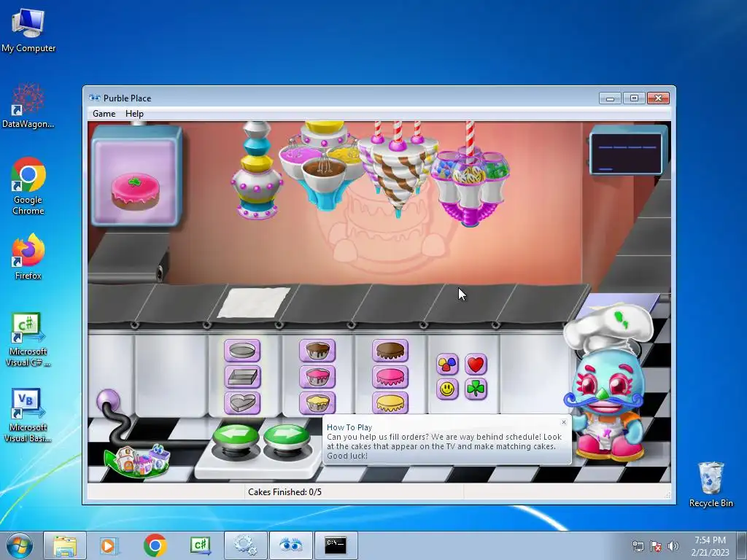
Task: Click the icing bowls dispenser
Action: pos(325,166)
